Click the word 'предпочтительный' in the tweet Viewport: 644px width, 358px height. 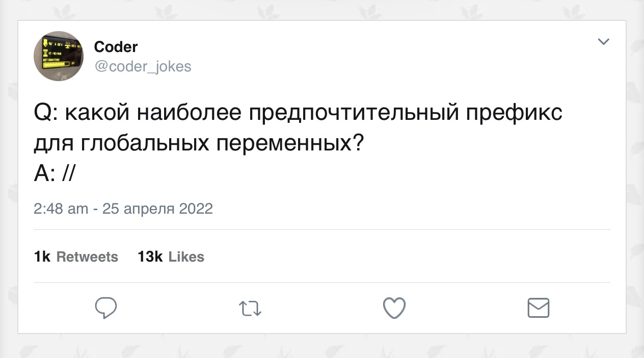(x=354, y=113)
